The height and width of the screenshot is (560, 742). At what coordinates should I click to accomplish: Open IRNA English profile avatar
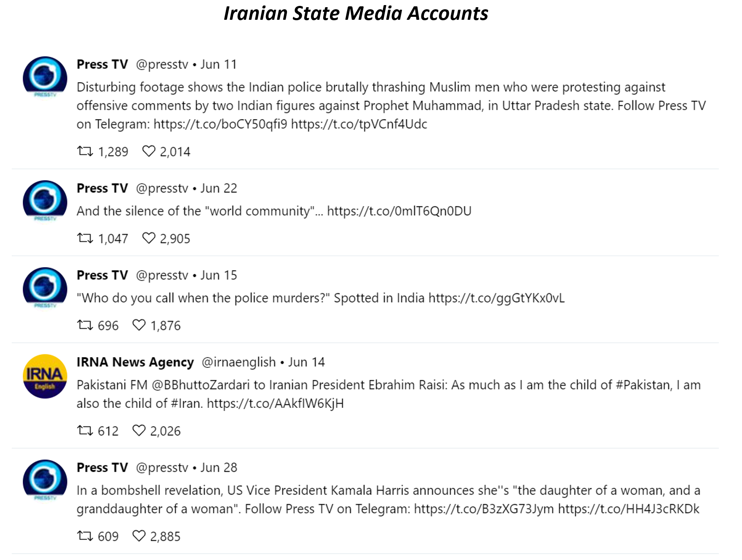(x=45, y=376)
